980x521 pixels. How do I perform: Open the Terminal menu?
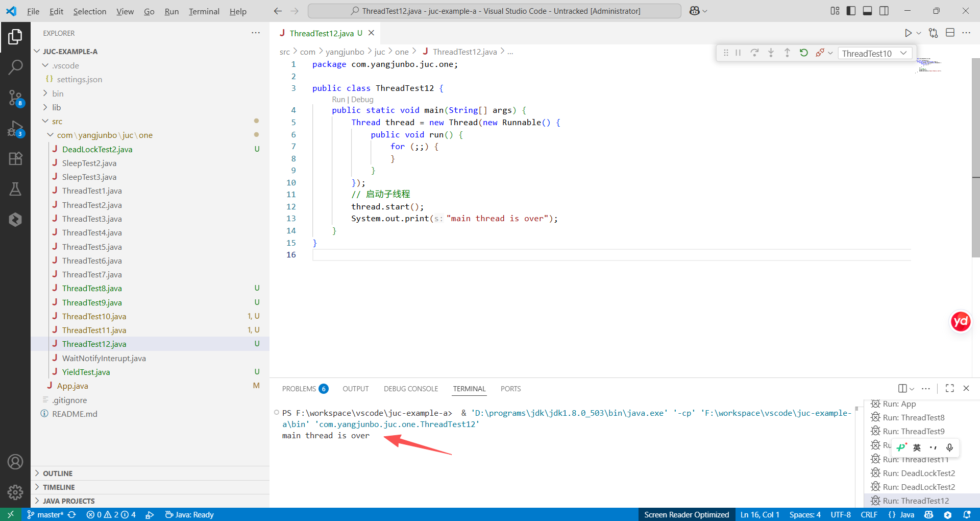204,11
